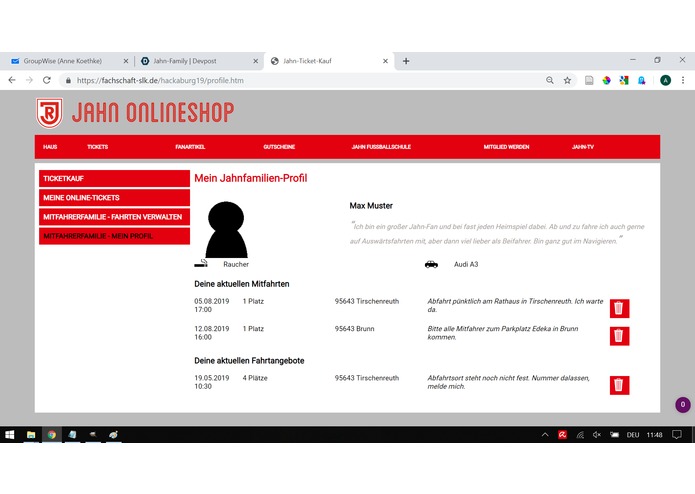Click the car icon beside Audi A3
695x494 pixels.
click(431, 265)
